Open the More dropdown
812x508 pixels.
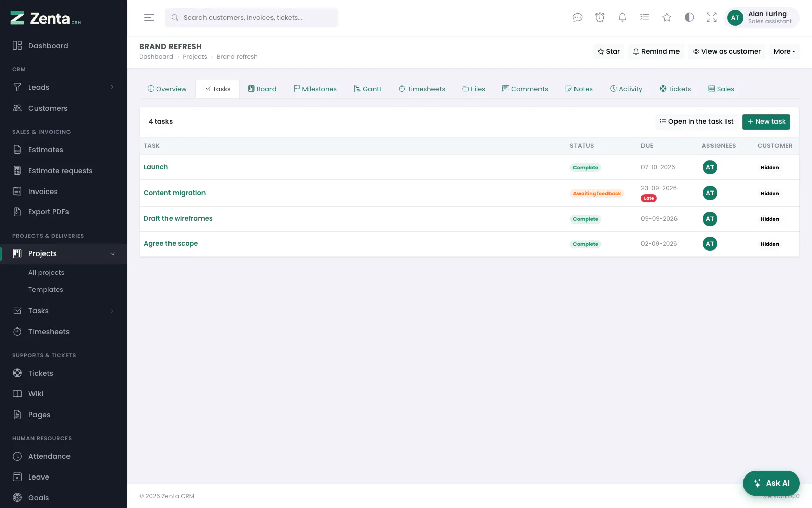(x=785, y=52)
